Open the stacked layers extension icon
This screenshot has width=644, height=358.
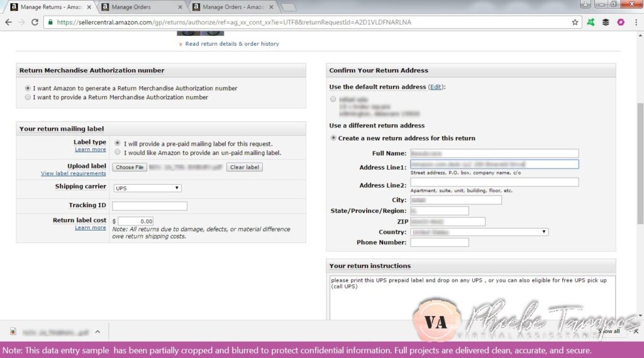point(606,22)
